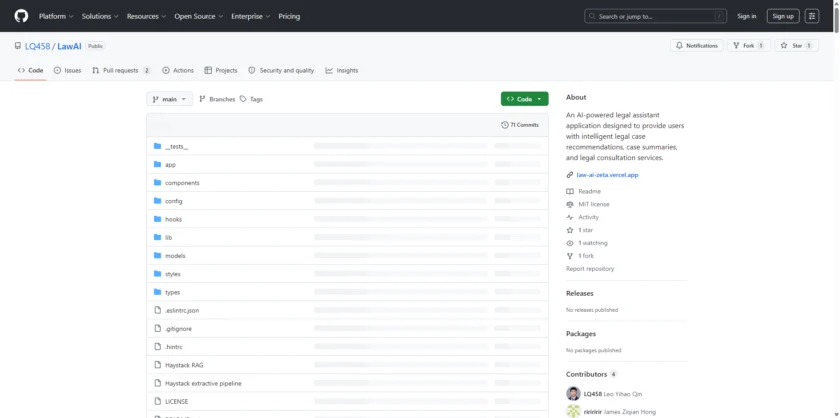The width and height of the screenshot is (840, 418).
Task: Open the Branches list
Action: pyautogui.click(x=217, y=99)
